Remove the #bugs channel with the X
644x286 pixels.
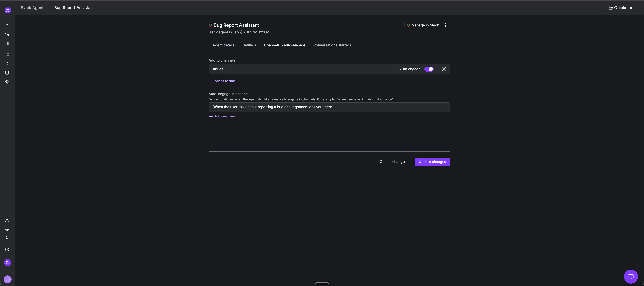444,69
